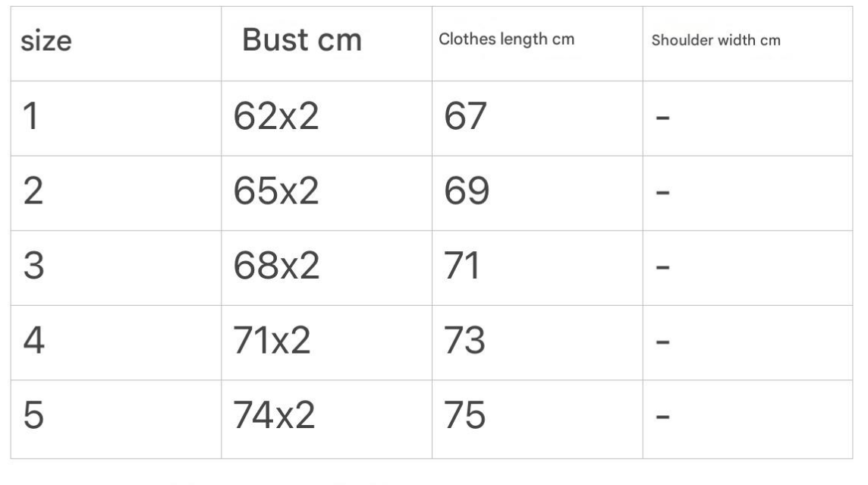Click shoulder width dash for size 1

point(662,119)
